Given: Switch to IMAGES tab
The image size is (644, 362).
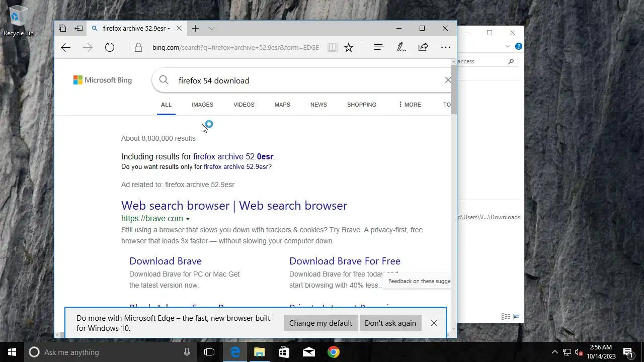Looking at the screenshot, I should click(x=202, y=105).
